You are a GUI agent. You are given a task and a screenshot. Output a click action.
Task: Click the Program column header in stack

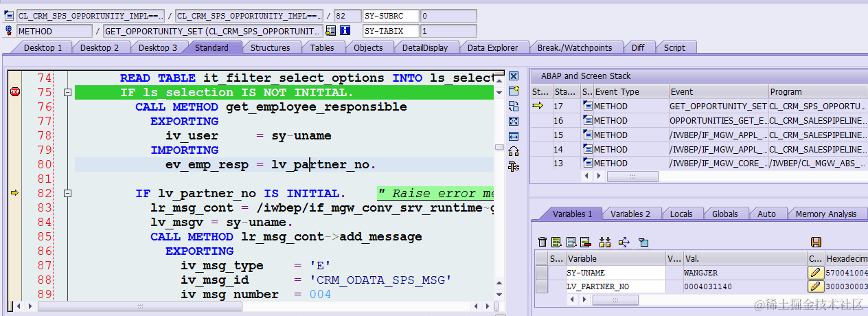tap(818, 91)
